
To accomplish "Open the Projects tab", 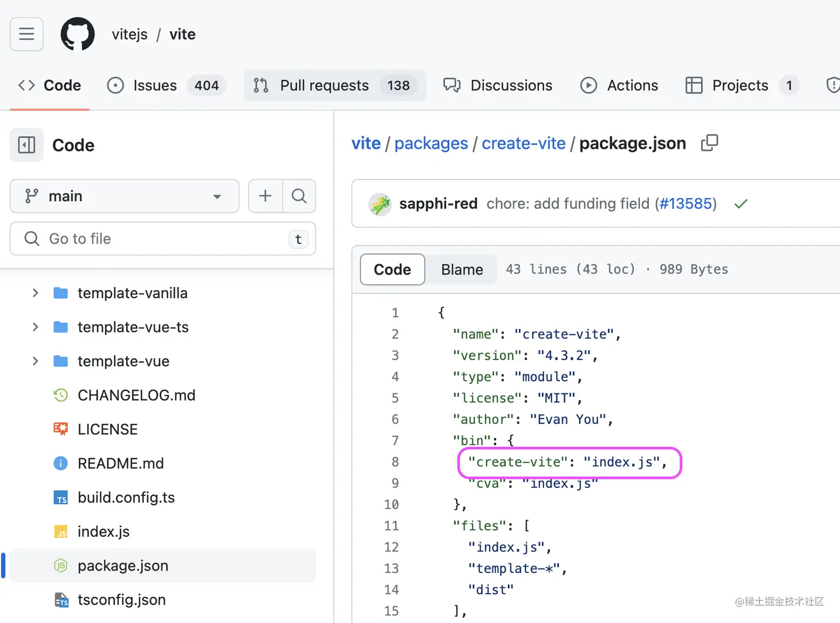I will point(742,85).
